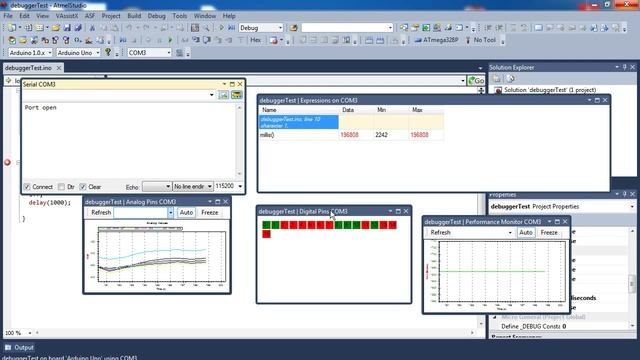The image size is (640, 360).
Task: Click Auto in Performance Monitor window
Action: [x=525, y=233]
